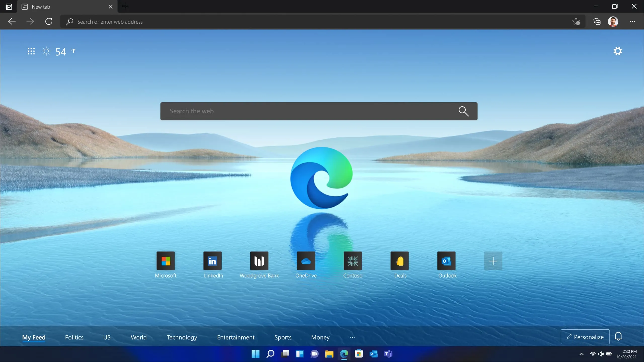Click the add to favorites star icon
644x362 pixels.
(576, 22)
